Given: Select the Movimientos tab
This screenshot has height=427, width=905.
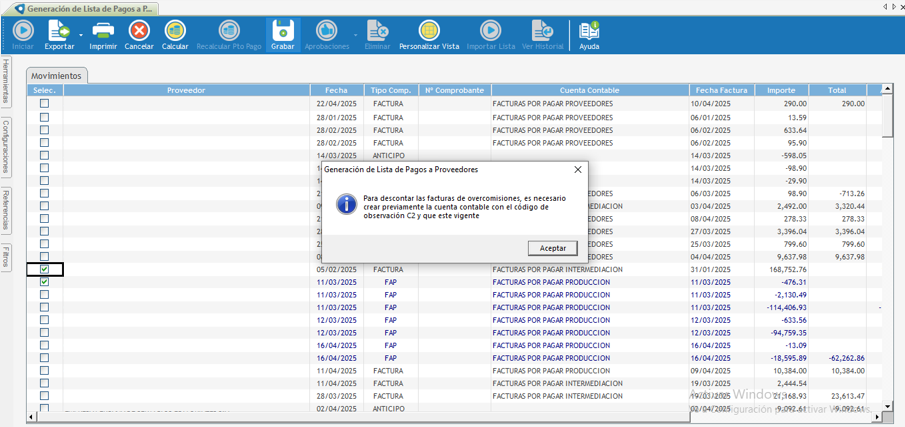Looking at the screenshot, I should (x=56, y=76).
